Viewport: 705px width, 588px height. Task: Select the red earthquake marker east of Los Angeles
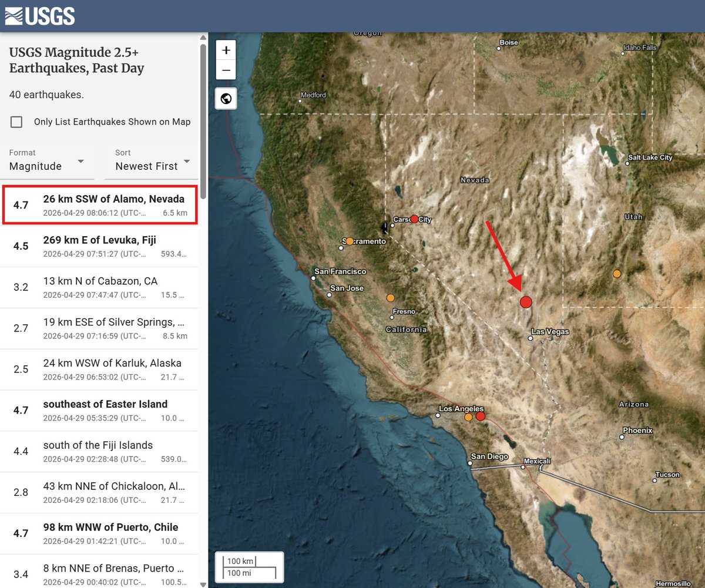pos(481,416)
